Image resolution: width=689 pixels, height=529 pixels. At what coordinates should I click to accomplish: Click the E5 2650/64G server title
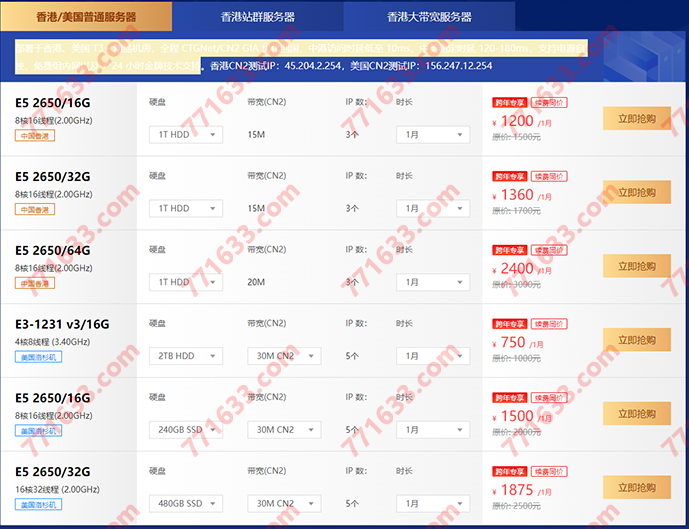point(53,251)
